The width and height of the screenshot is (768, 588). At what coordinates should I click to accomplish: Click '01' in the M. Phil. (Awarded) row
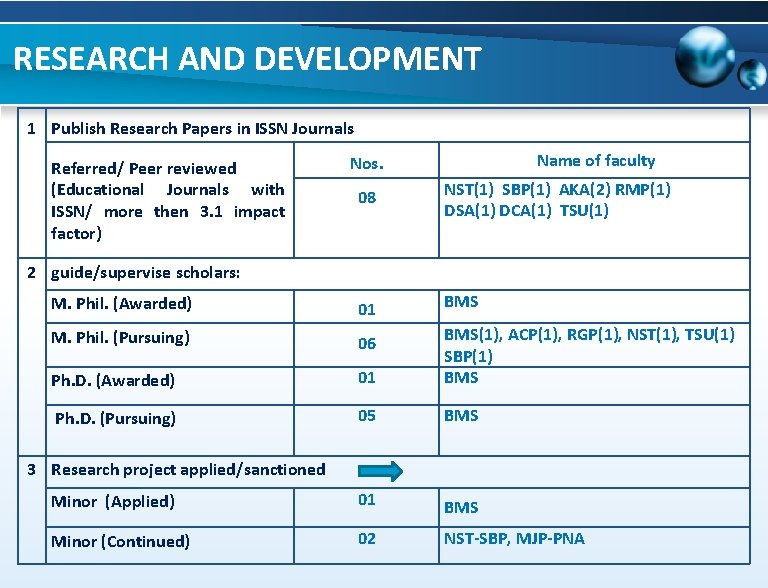click(367, 309)
